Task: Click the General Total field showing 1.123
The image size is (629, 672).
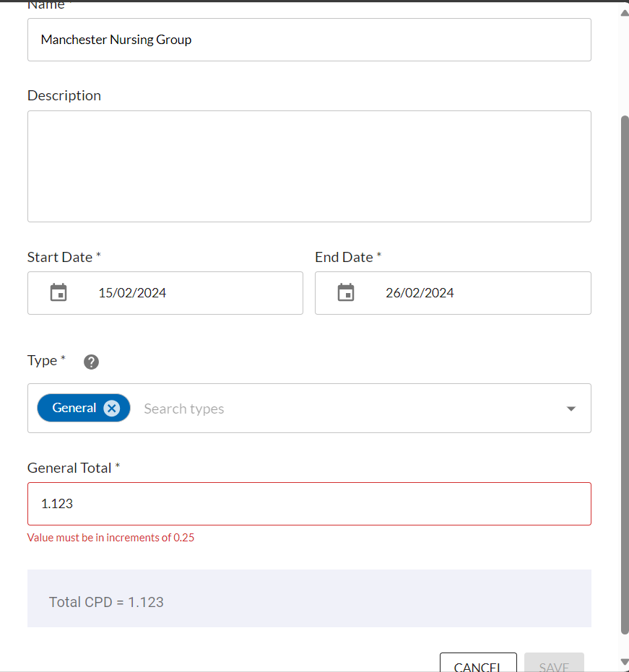Action: [309, 504]
